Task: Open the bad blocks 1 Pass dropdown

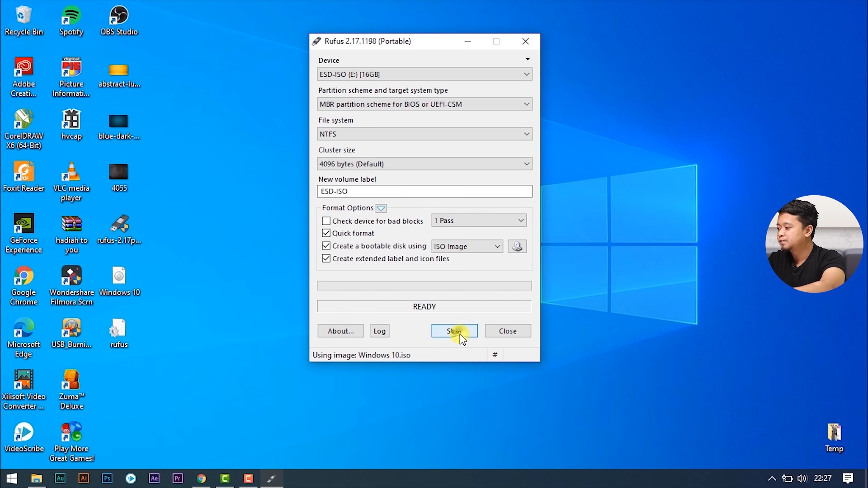Action: coord(479,221)
